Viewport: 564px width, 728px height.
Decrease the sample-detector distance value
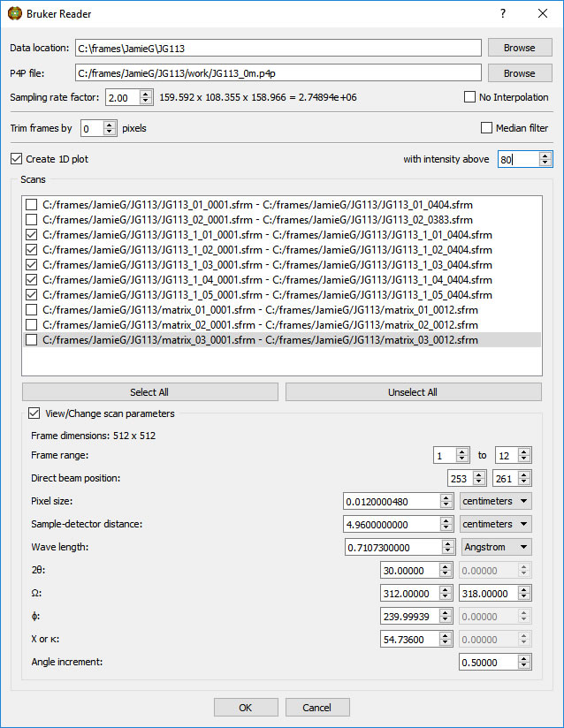click(446, 528)
